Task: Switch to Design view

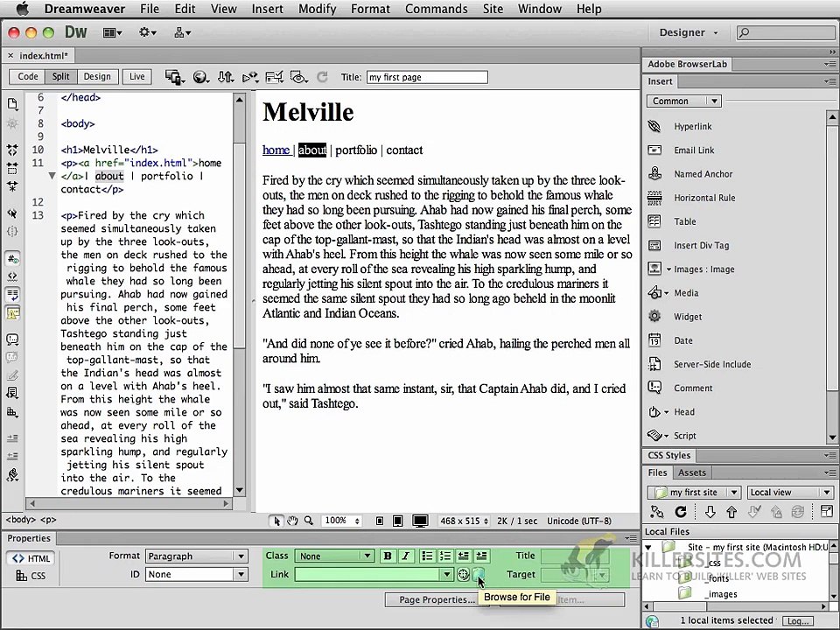Action: click(97, 77)
